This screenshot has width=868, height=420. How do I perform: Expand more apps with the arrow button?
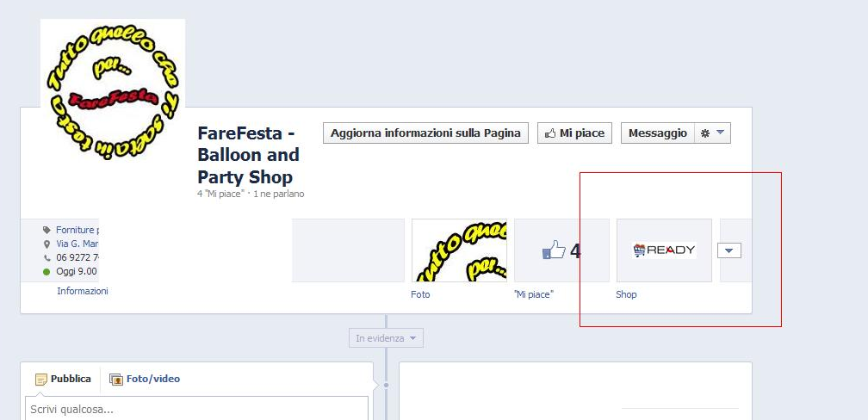click(729, 250)
